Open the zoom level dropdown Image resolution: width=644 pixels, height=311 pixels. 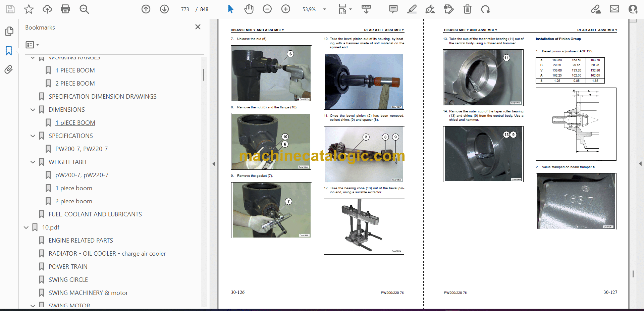click(x=324, y=9)
